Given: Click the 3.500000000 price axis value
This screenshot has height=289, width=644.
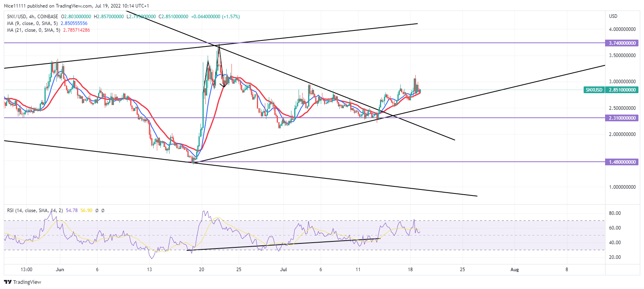Looking at the screenshot, I should click(622, 56).
